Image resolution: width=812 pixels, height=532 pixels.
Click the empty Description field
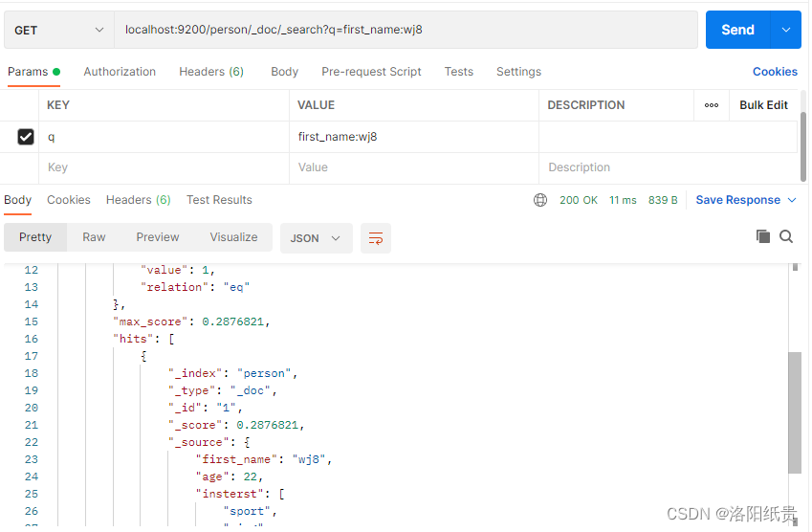(x=668, y=167)
